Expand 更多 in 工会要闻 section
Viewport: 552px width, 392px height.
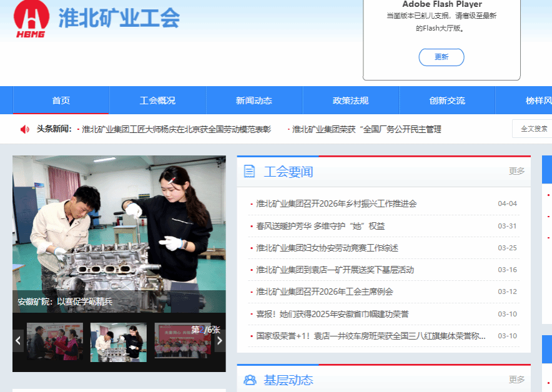point(516,171)
